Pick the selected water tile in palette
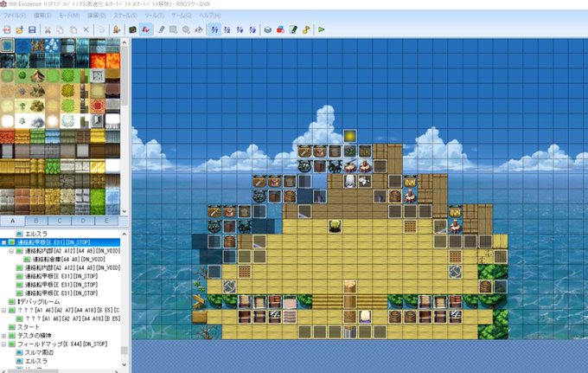The height and width of the screenshot is (373, 588). pyautogui.click(x=8, y=46)
